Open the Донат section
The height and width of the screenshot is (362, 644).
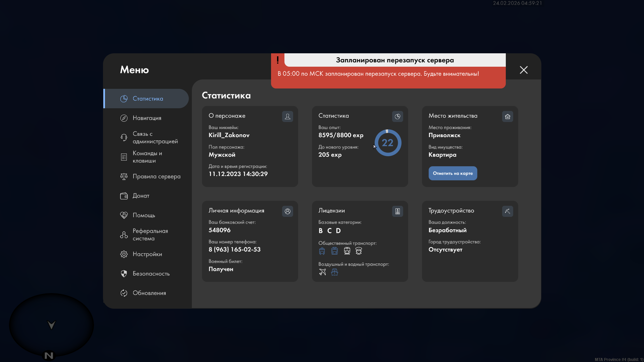click(x=141, y=196)
